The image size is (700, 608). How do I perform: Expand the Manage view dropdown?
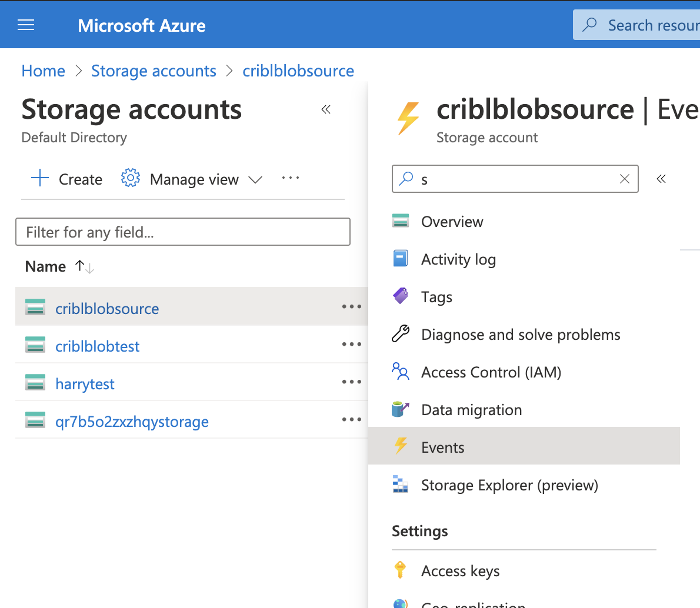pyautogui.click(x=255, y=179)
